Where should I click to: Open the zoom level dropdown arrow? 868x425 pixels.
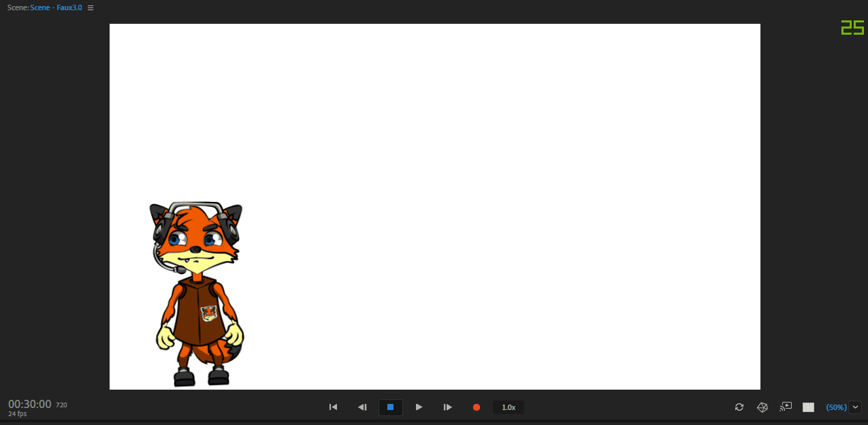click(x=855, y=407)
